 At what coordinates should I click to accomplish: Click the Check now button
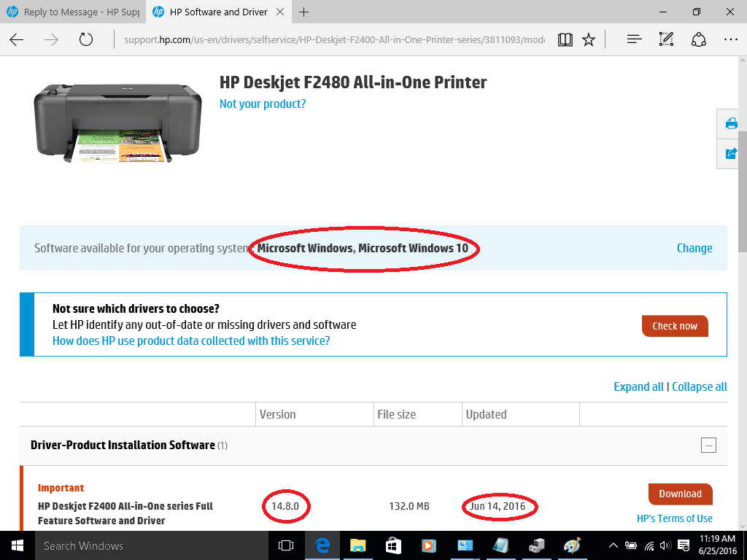(x=675, y=326)
